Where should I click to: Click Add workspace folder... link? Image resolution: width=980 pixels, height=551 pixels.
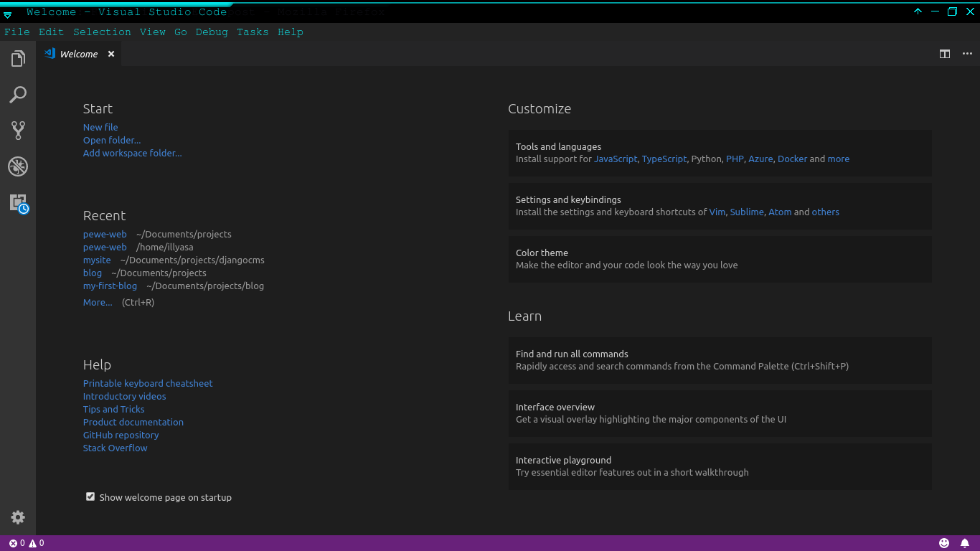point(133,153)
